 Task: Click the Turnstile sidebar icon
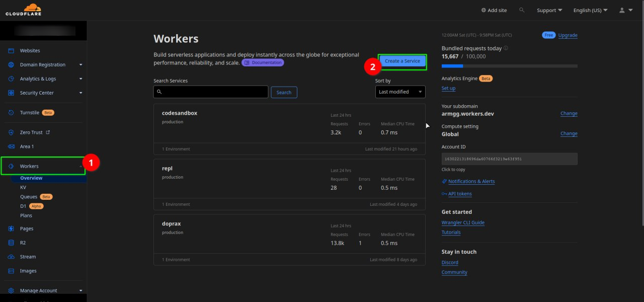point(11,113)
